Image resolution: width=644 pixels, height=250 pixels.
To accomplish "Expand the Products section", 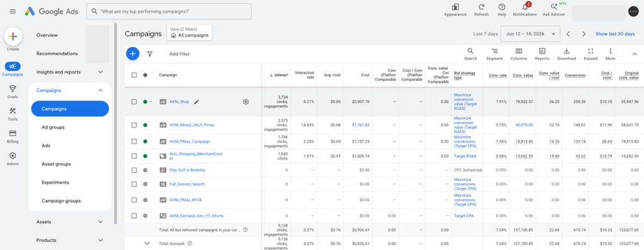I will point(100,240).
